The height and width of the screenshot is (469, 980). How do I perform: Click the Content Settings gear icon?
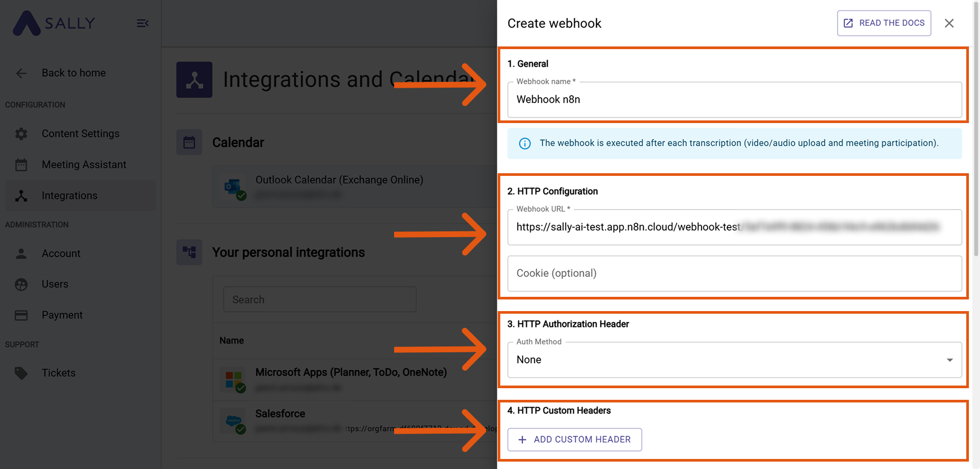(x=21, y=134)
